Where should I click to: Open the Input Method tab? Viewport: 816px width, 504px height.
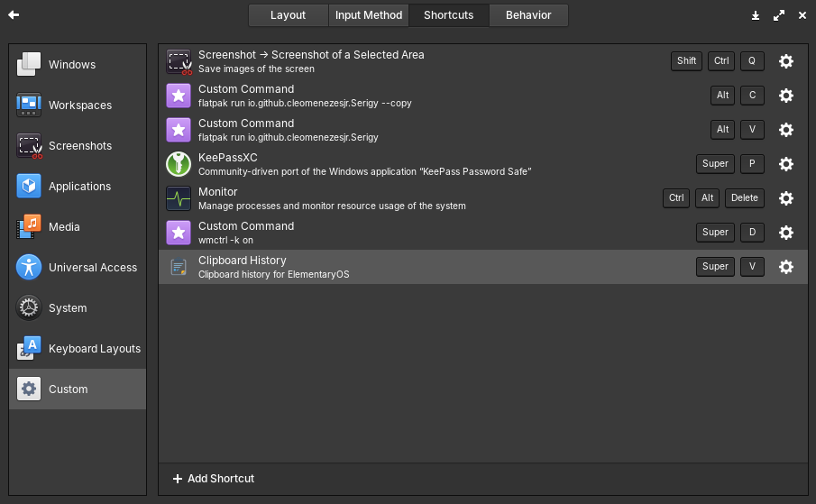point(369,15)
